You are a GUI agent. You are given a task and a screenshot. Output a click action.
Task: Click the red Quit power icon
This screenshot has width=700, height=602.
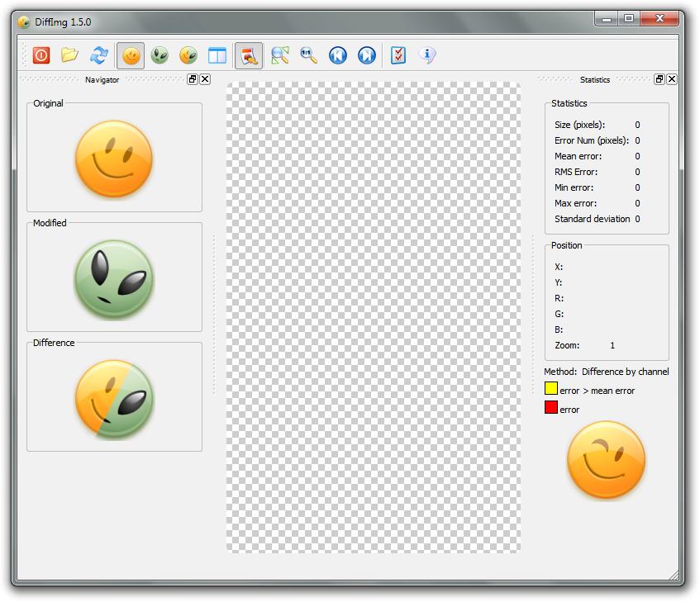41,55
